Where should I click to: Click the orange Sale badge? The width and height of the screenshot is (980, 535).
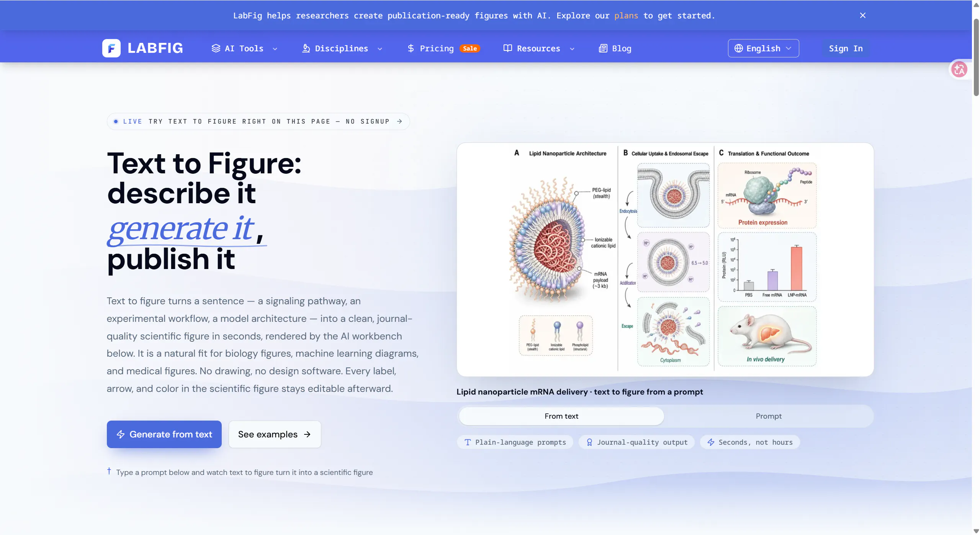tap(470, 48)
